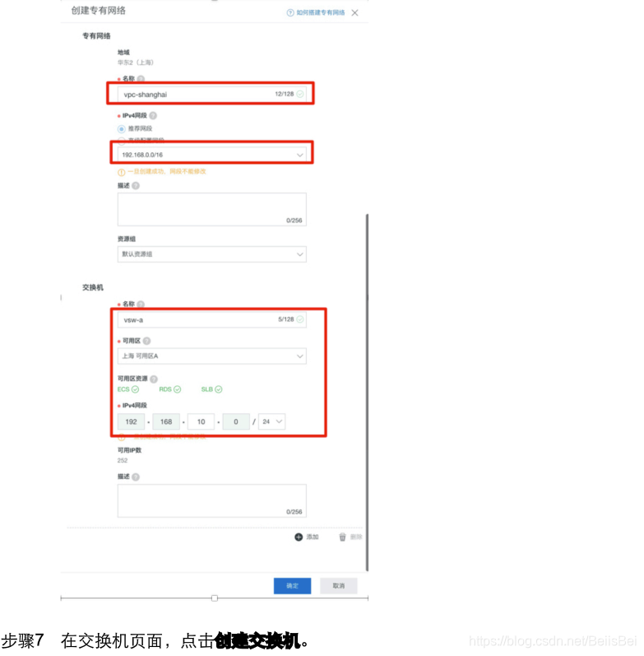Screen dimensions: 644x656
Task: Click the add switch plus icon
Action: (299, 537)
